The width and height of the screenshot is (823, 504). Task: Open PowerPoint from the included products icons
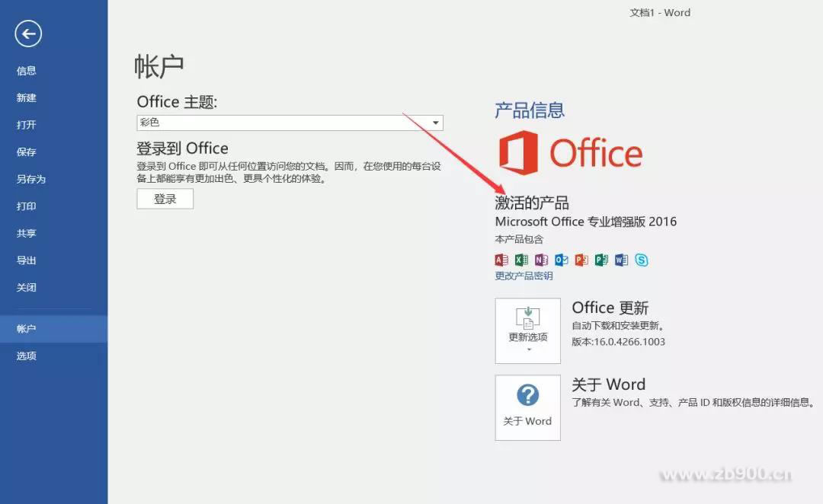coord(582,260)
